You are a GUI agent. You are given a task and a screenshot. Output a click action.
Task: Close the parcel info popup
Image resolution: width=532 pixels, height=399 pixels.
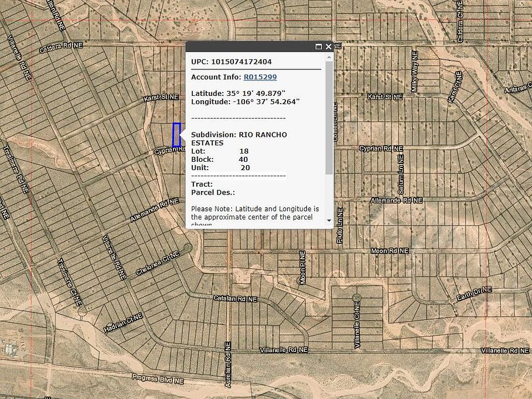328,47
